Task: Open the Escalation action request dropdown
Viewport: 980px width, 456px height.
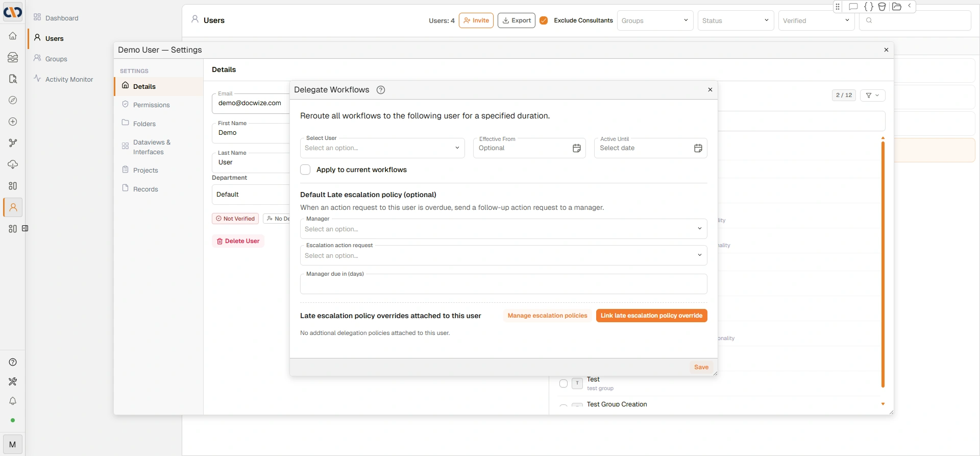Action: coord(503,255)
